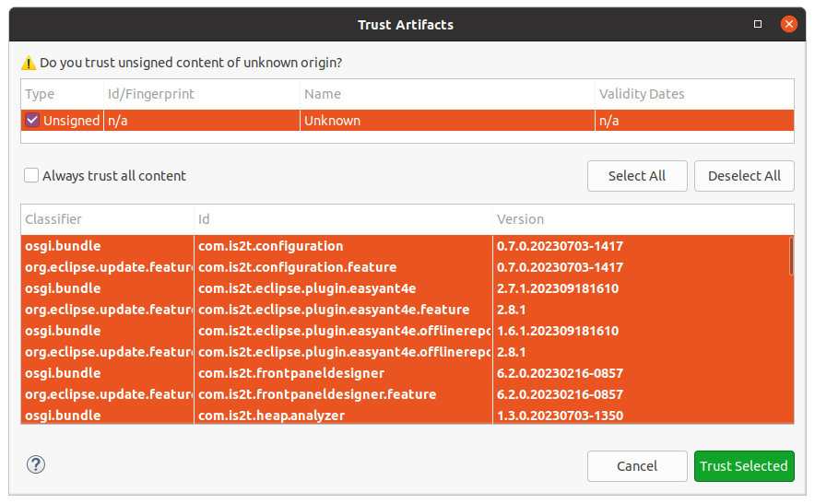The width and height of the screenshot is (815, 504).
Task: Cancel the Trust Artifacts dialog
Action: click(x=637, y=466)
